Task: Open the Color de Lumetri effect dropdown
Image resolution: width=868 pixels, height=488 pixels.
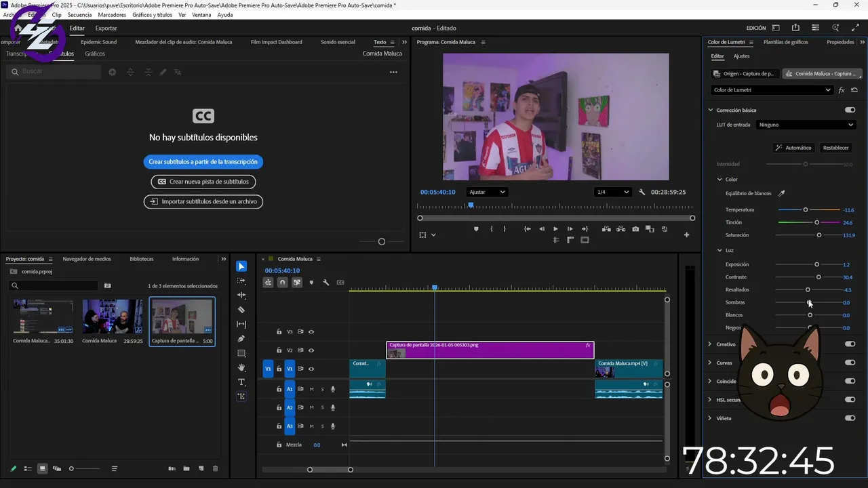Action: (772, 90)
